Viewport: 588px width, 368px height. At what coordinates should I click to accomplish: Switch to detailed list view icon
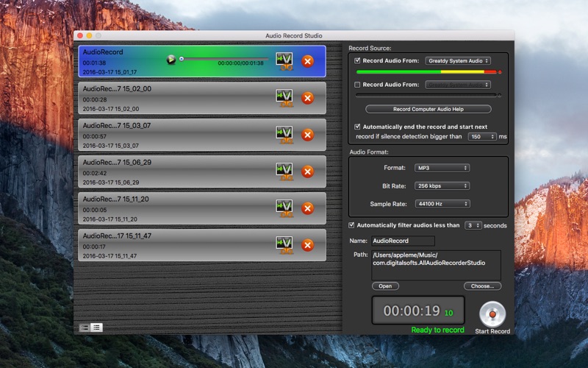pos(85,328)
